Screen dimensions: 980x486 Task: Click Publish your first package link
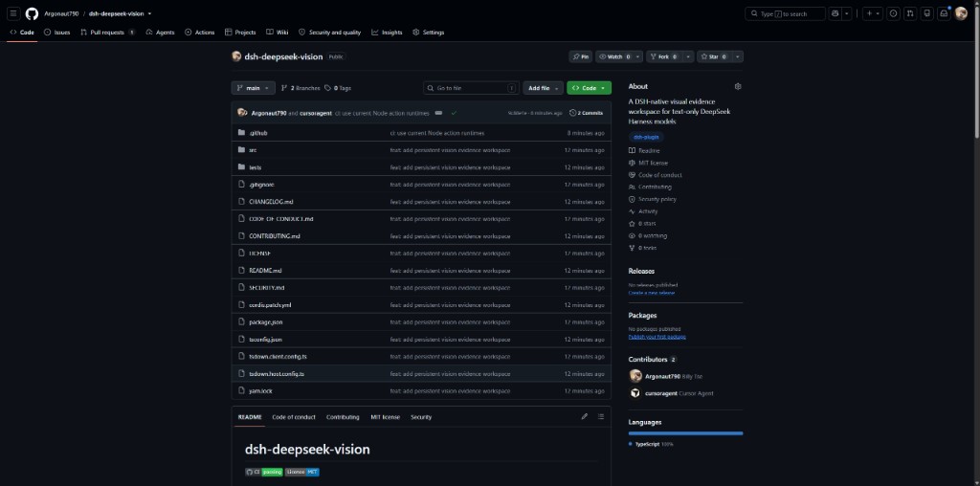click(x=657, y=337)
